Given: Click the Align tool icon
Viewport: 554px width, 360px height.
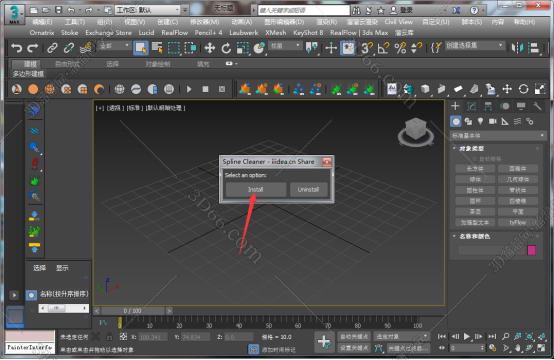Looking at the screenshot, I should pyautogui.click(x=535, y=48).
